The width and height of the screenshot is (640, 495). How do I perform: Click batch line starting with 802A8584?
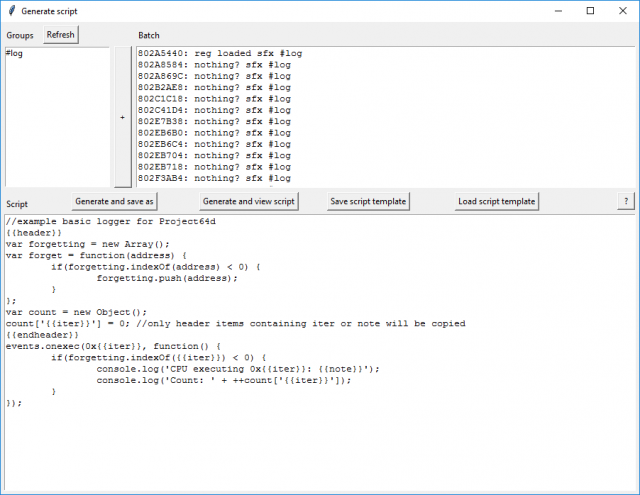click(x=214, y=64)
